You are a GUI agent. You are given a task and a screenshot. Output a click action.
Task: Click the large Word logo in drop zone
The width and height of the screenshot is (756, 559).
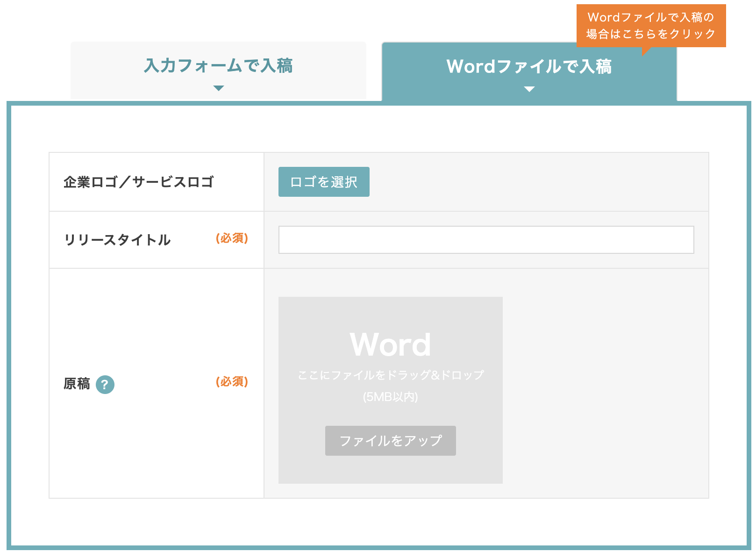[x=390, y=344]
